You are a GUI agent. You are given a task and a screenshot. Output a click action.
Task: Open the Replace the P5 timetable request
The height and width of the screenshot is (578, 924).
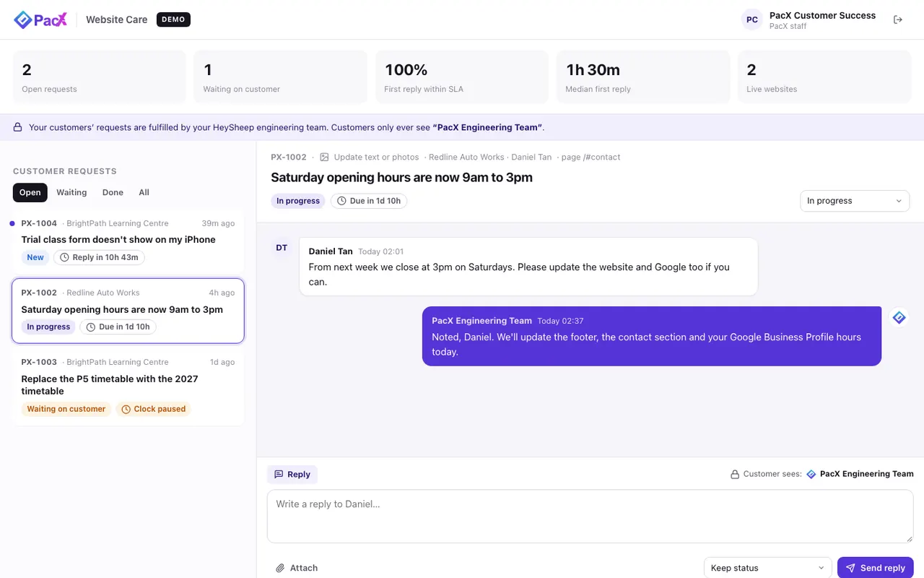pos(128,388)
